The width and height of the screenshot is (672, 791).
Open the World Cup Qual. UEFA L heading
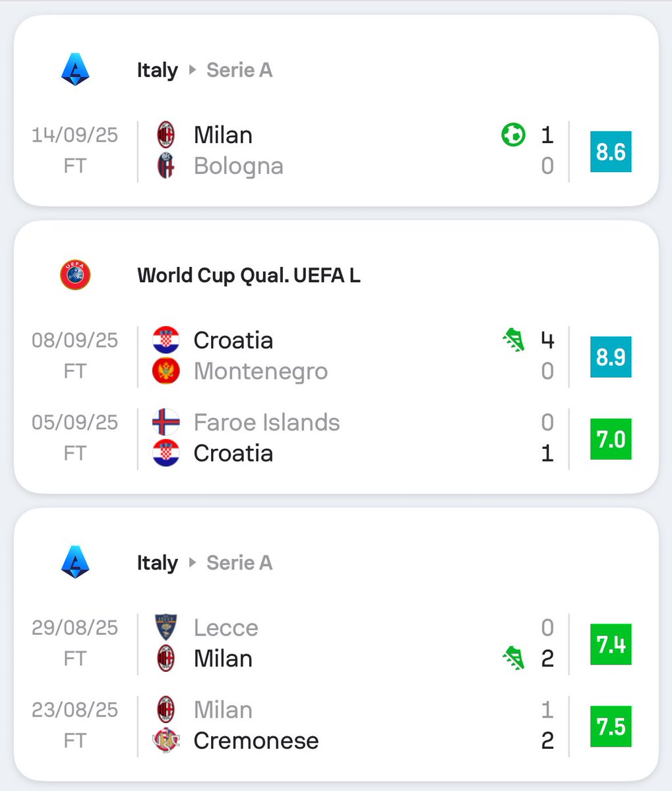pos(249,275)
